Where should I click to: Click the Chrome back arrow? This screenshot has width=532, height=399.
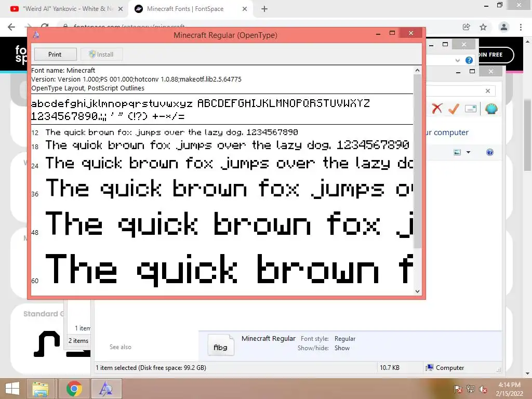tap(11, 27)
